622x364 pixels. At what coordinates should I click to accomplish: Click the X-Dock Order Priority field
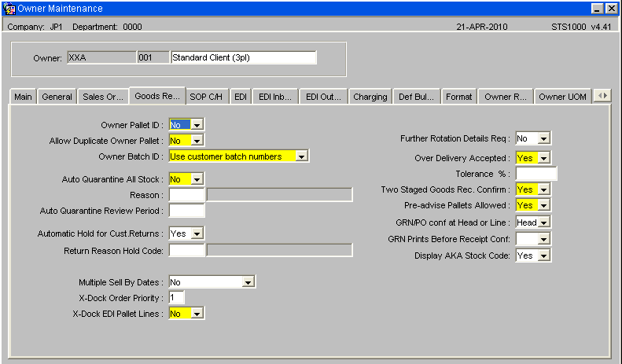tap(176, 297)
